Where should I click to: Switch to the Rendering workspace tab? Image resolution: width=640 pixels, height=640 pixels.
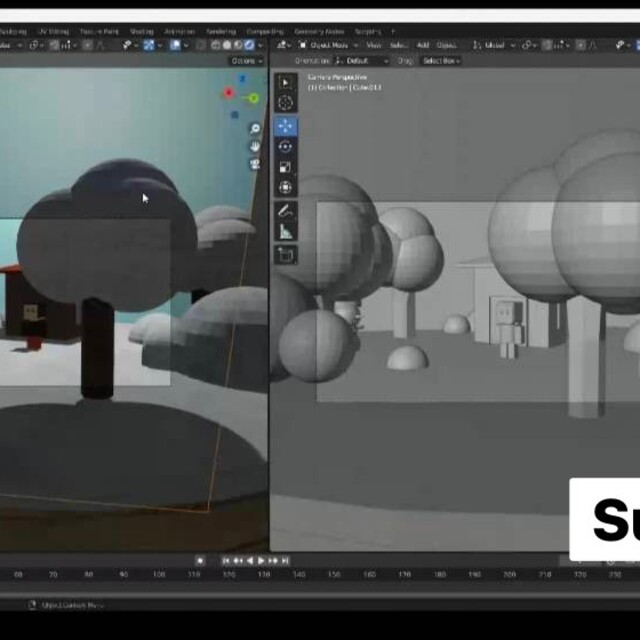[221, 31]
